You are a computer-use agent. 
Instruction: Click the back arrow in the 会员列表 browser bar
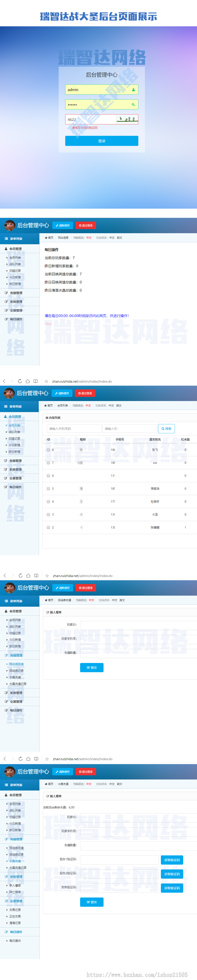(4, 381)
